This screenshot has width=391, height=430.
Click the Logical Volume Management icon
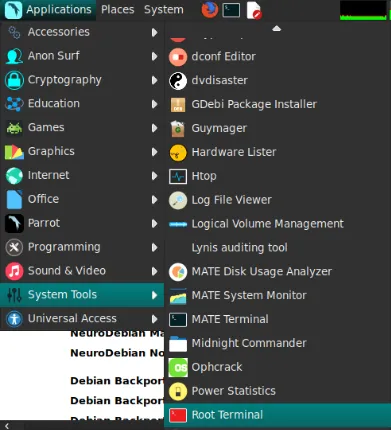(178, 224)
